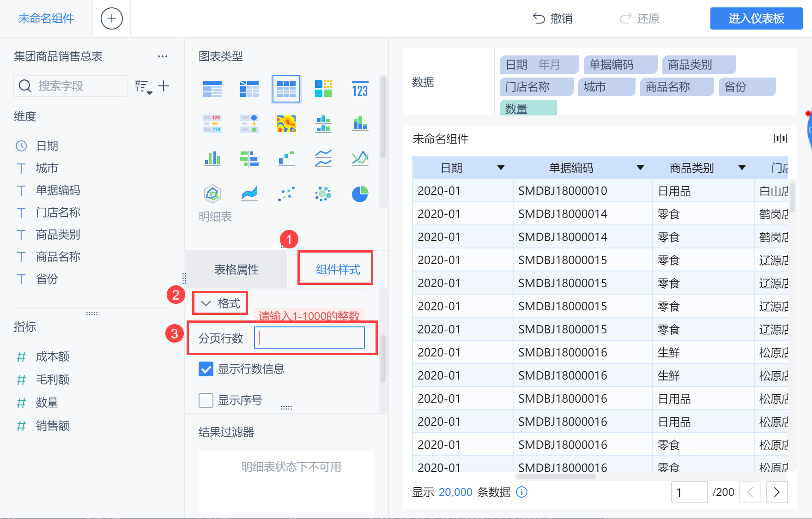812x519 pixels.
Task: Click the 进入仪表板 button
Action: tap(756, 18)
